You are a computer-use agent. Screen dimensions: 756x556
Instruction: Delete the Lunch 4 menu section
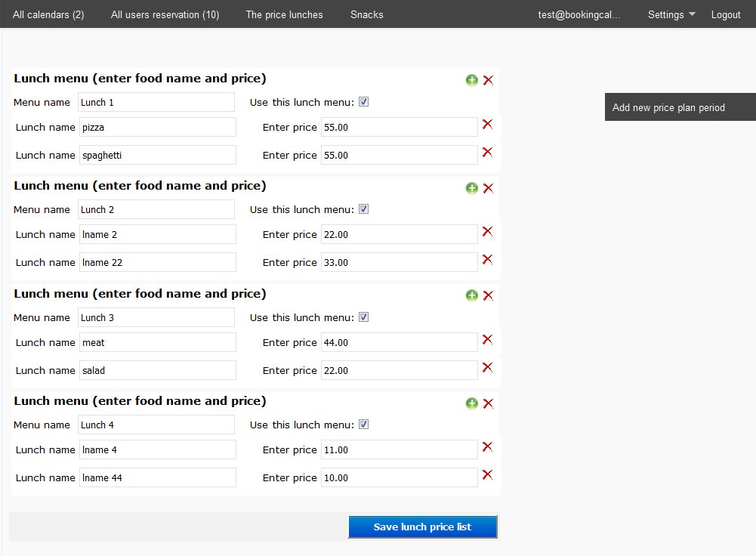coord(488,403)
